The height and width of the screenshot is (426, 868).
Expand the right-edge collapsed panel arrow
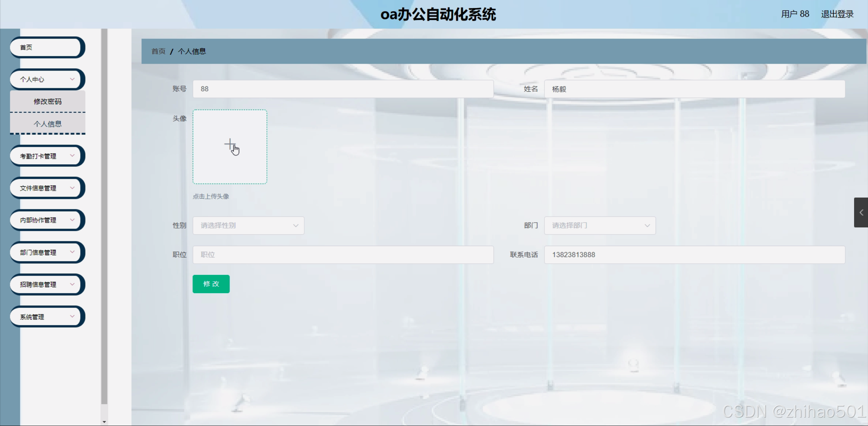pyautogui.click(x=861, y=212)
